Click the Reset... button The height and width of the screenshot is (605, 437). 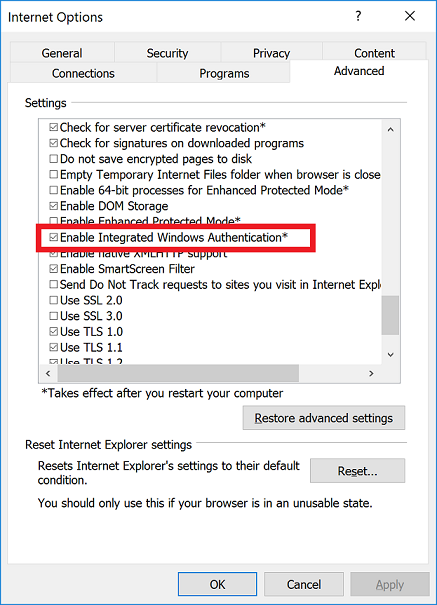(x=358, y=471)
